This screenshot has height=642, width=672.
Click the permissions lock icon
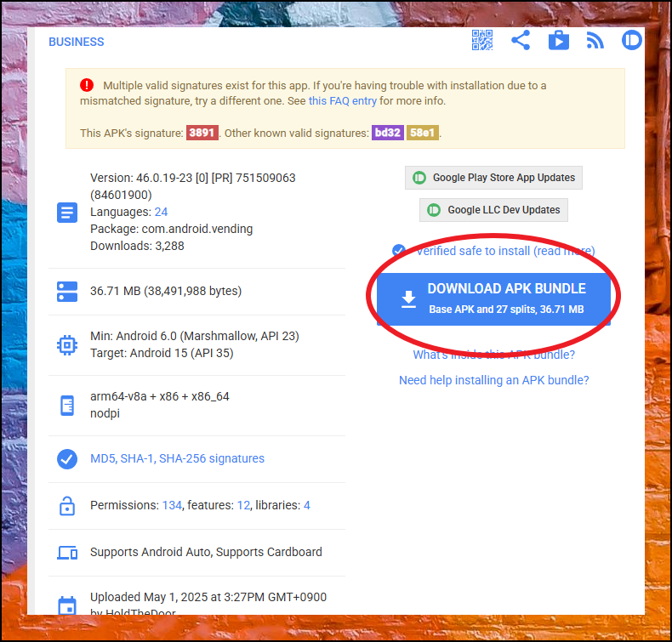(67, 506)
